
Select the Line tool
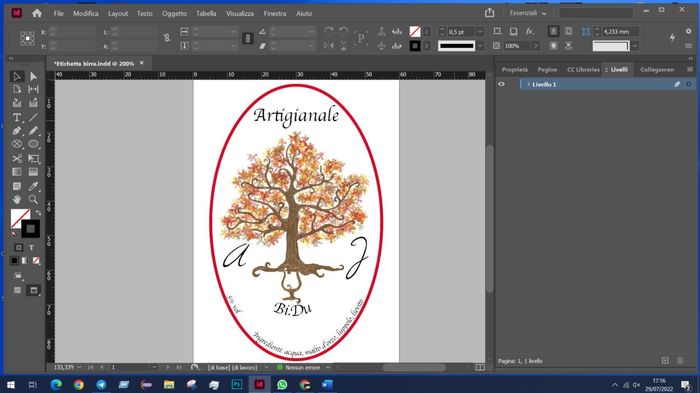[x=33, y=117]
